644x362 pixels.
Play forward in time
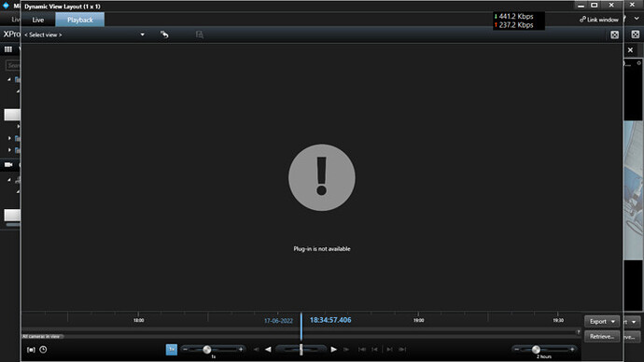(333, 349)
